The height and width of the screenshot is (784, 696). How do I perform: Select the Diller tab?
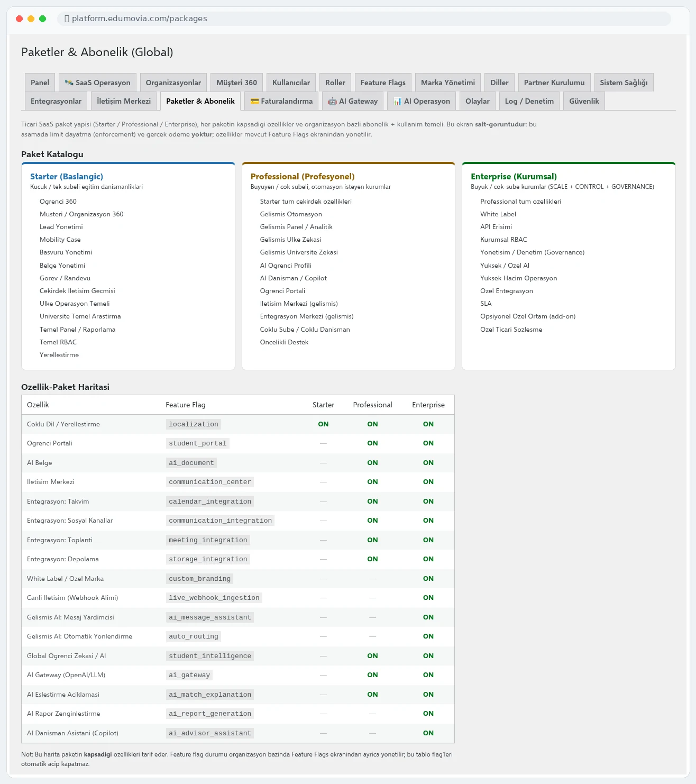coord(499,83)
